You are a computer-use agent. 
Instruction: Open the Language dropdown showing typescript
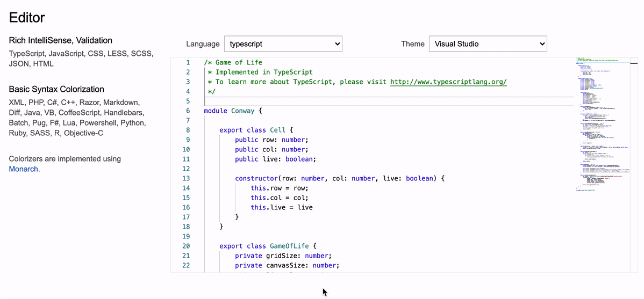pos(283,43)
